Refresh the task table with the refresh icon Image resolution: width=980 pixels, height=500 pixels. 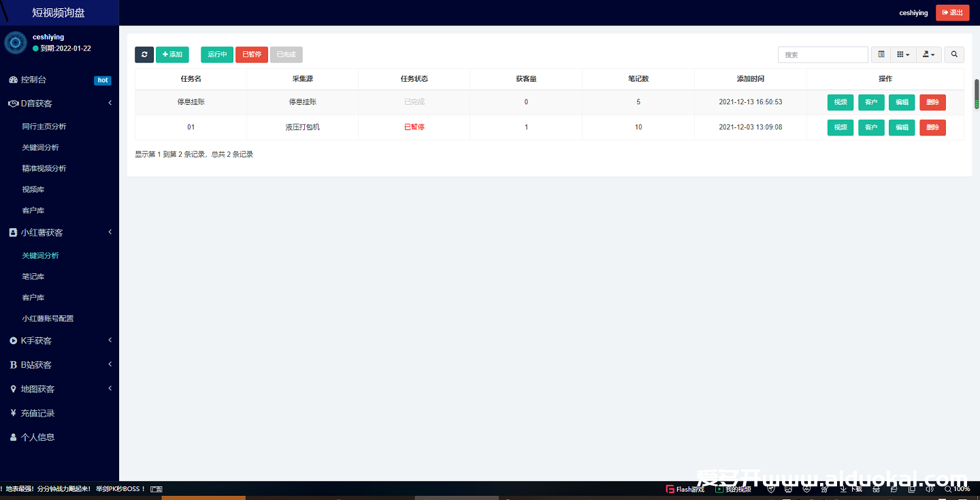coord(144,54)
